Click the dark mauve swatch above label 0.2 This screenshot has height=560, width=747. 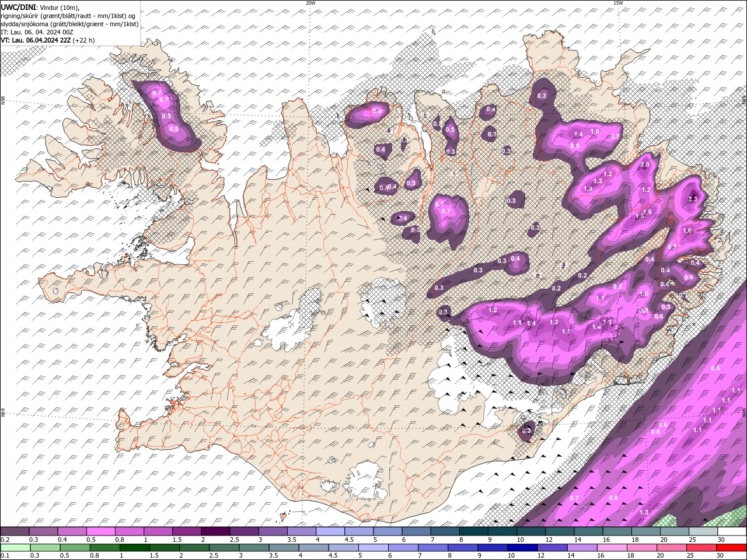point(15,531)
